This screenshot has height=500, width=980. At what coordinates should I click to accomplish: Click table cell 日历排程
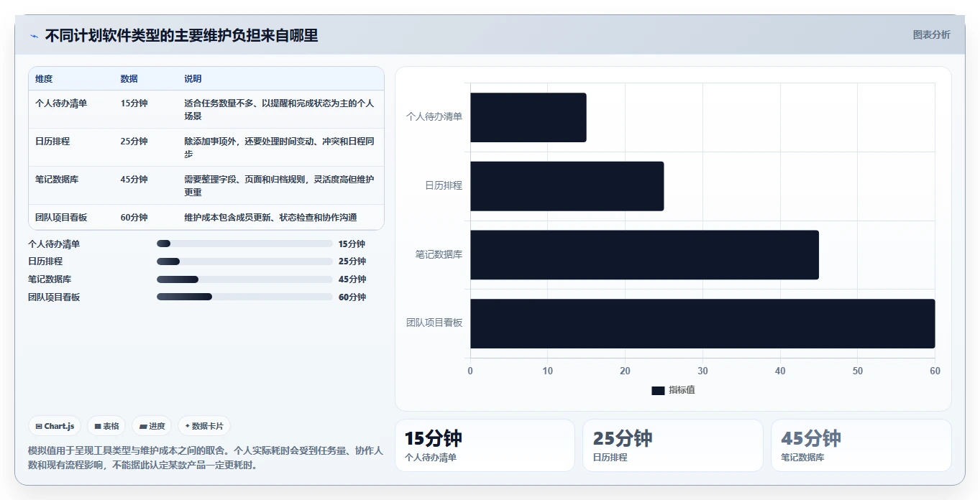[52, 142]
